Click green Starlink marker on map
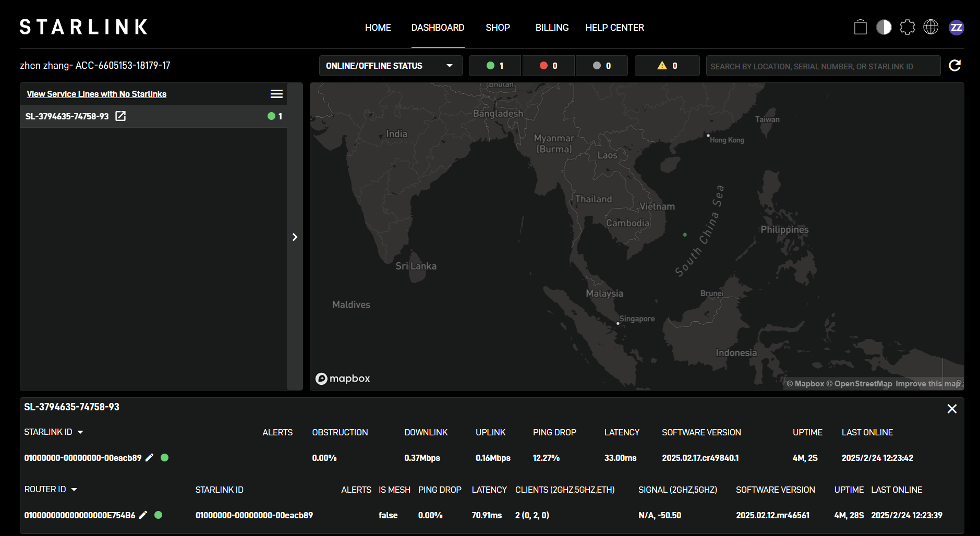 (685, 235)
